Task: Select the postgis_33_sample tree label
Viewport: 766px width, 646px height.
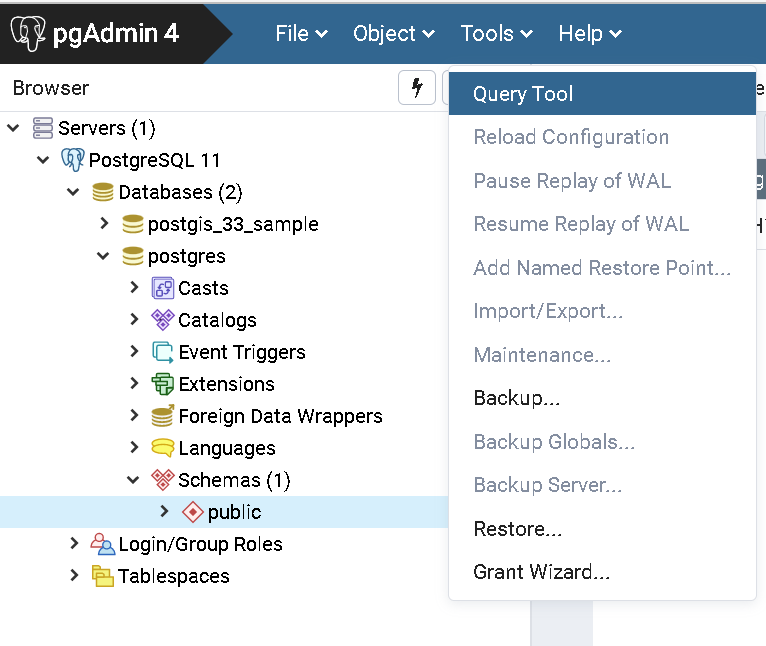Action: point(233,224)
